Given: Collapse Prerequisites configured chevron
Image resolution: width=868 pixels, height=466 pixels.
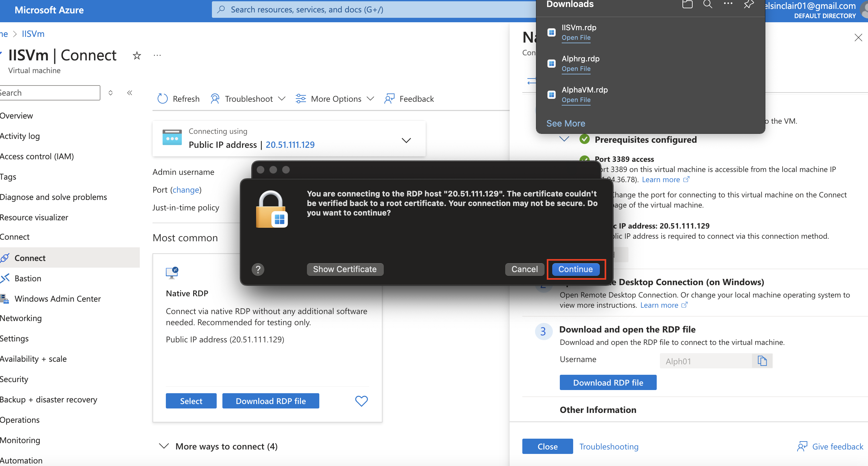Looking at the screenshot, I should 564,139.
